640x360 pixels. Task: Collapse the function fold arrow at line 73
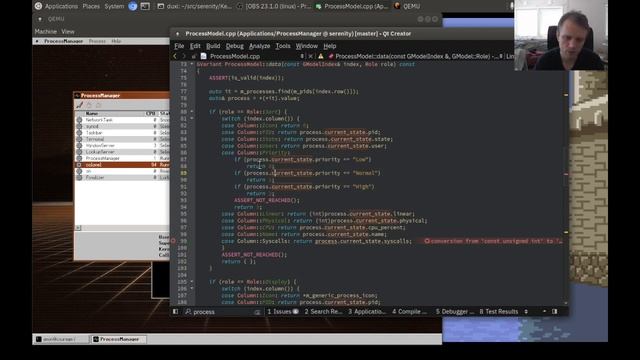[x=192, y=64]
